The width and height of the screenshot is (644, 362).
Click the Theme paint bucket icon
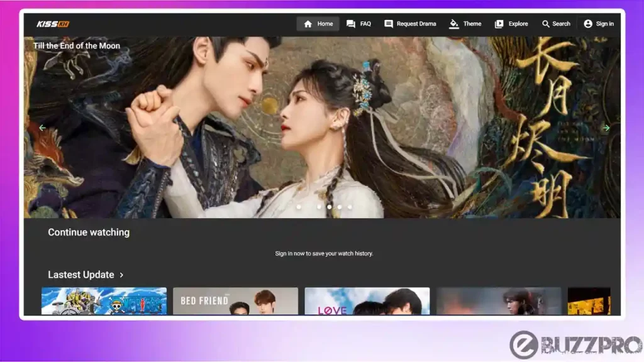[453, 24]
